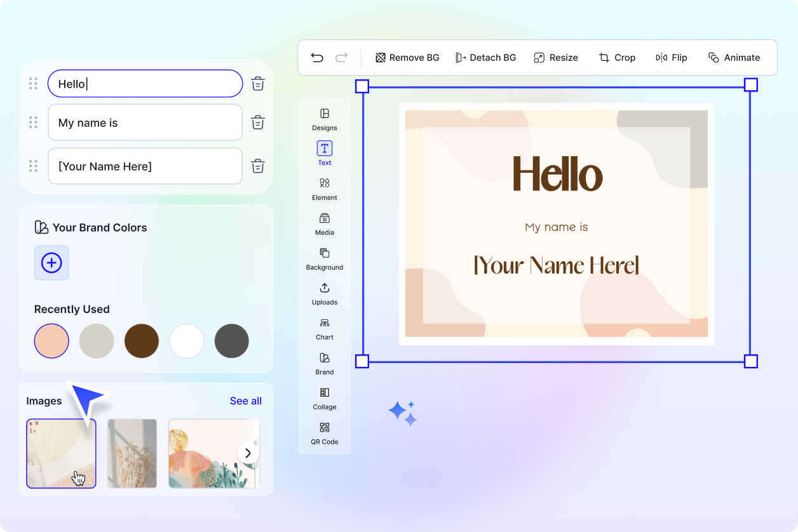Select the Detach BG tool
This screenshot has width=798, height=532.
(485, 58)
